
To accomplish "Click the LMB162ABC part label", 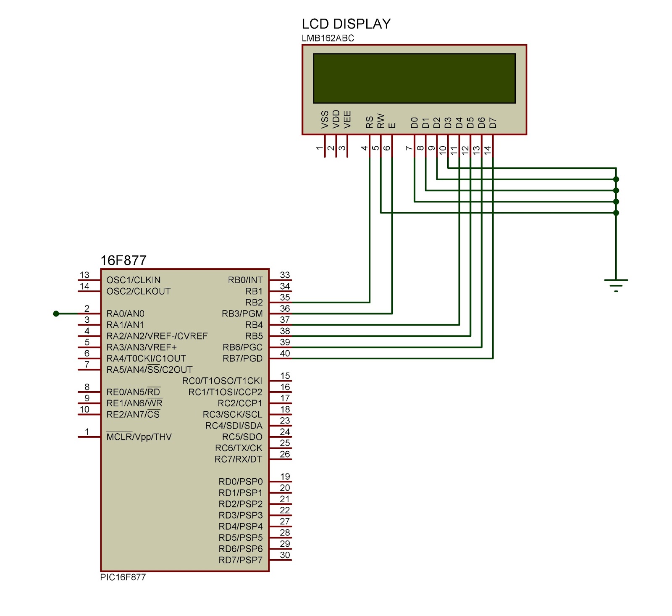I will [328, 38].
